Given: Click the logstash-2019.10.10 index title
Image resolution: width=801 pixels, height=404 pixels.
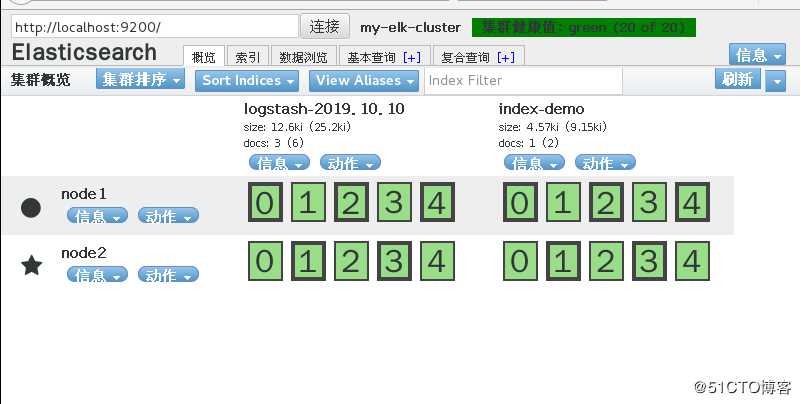Looking at the screenshot, I should [x=324, y=109].
